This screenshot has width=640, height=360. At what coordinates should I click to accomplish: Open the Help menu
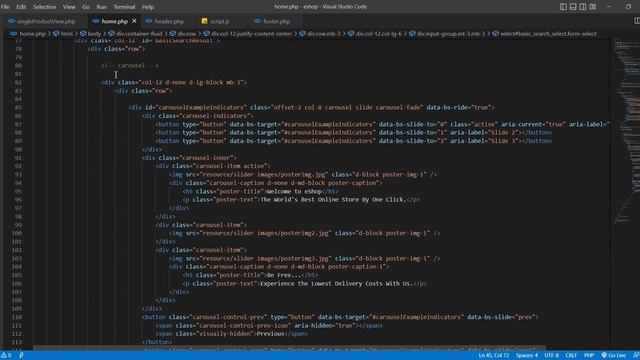148,7
